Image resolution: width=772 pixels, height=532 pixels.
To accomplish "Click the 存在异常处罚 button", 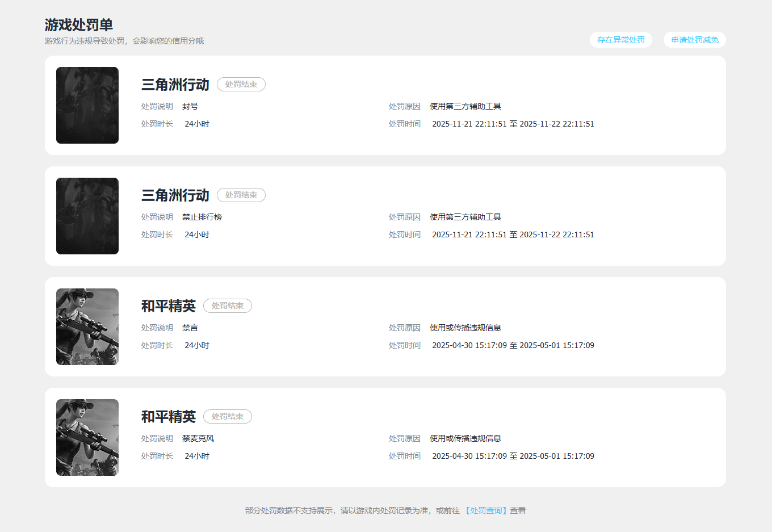I will click(x=621, y=40).
